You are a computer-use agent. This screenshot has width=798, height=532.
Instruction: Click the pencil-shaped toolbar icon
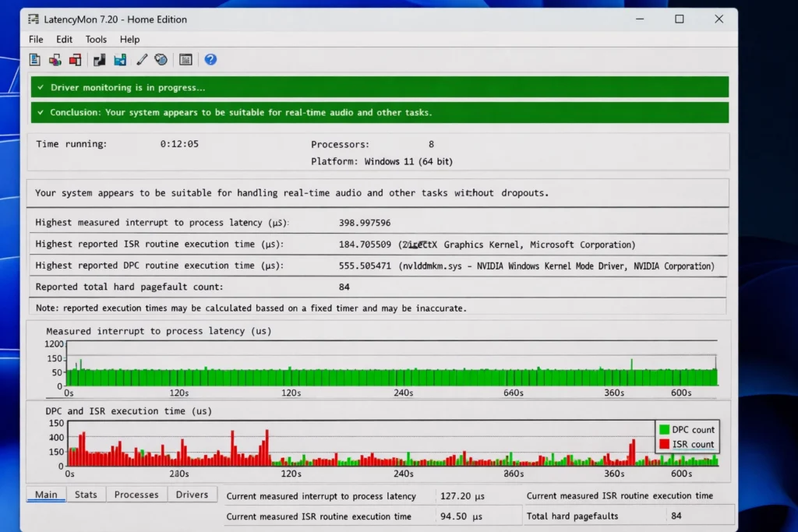pyautogui.click(x=142, y=60)
